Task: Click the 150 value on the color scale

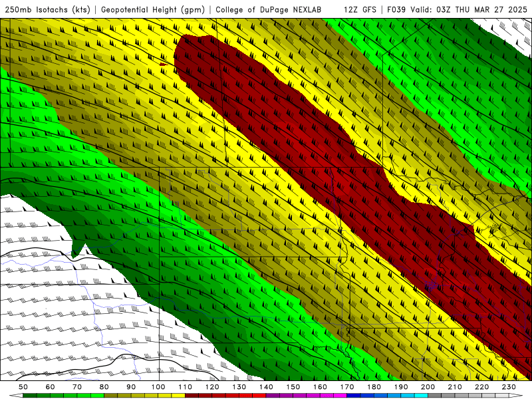Action: tap(293, 387)
